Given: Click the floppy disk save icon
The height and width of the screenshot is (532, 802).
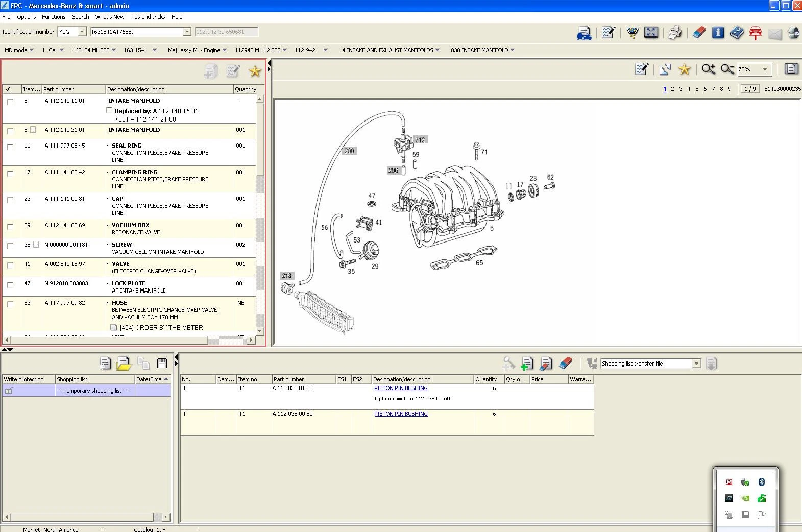Looking at the screenshot, I should click(x=162, y=364).
